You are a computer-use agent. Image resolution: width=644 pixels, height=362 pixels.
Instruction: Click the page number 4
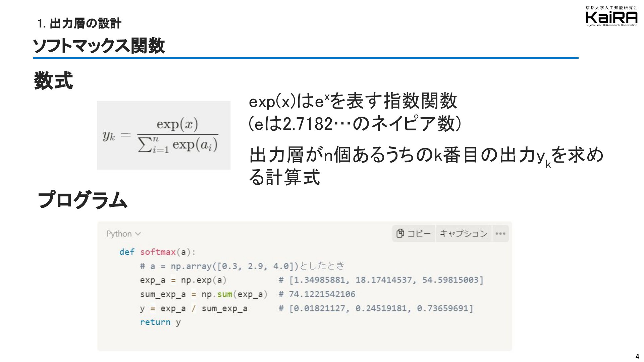point(637,357)
